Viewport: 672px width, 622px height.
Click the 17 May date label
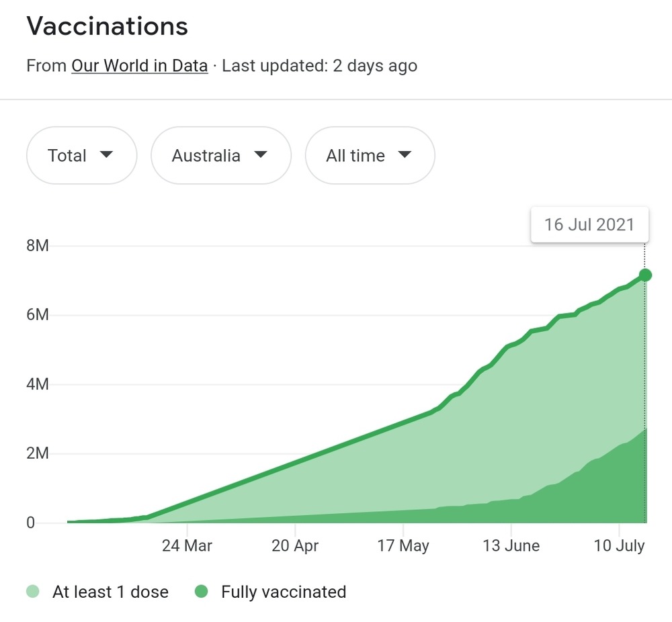coord(403,545)
